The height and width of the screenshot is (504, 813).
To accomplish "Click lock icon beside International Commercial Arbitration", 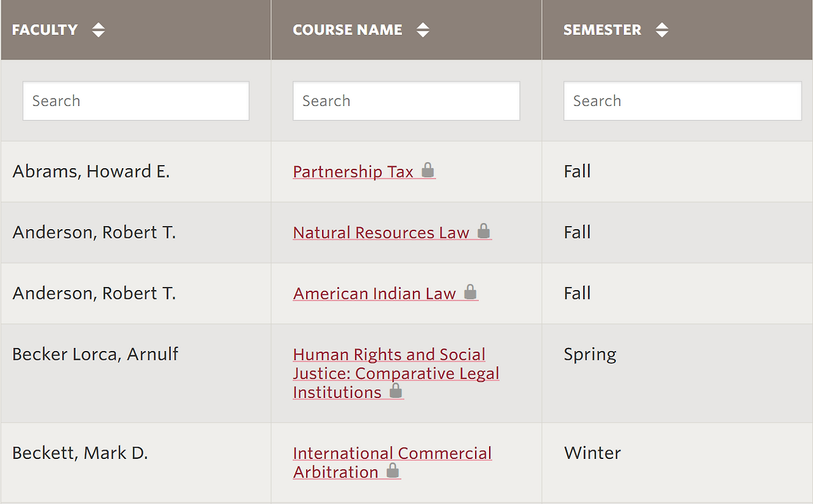I will point(393,470).
